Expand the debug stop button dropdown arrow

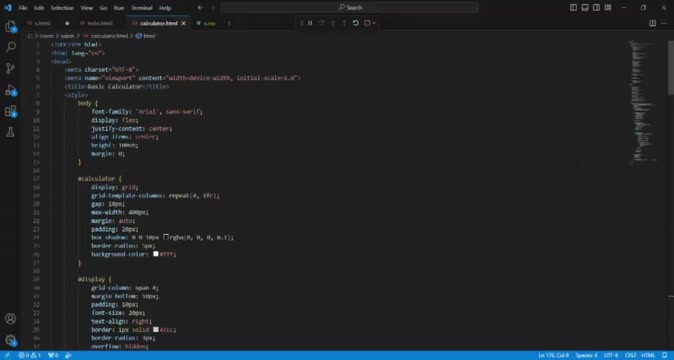[x=374, y=23]
